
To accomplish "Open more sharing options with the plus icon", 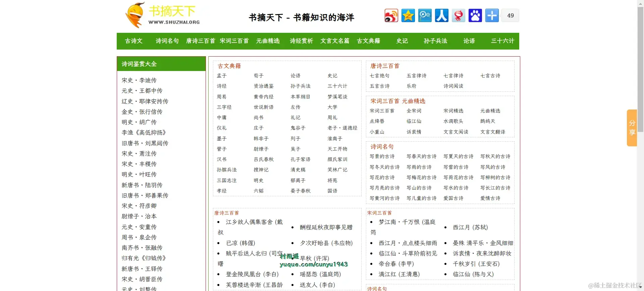I will [x=492, y=15].
